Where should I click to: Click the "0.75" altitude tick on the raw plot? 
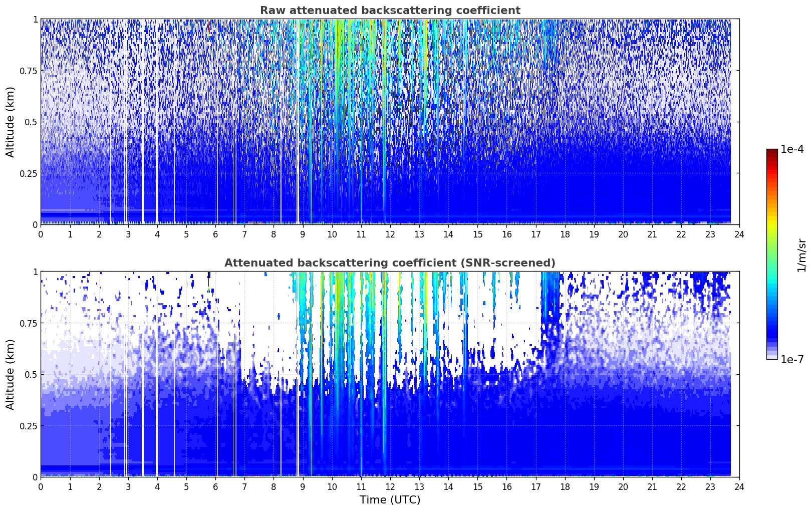coord(29,71)
